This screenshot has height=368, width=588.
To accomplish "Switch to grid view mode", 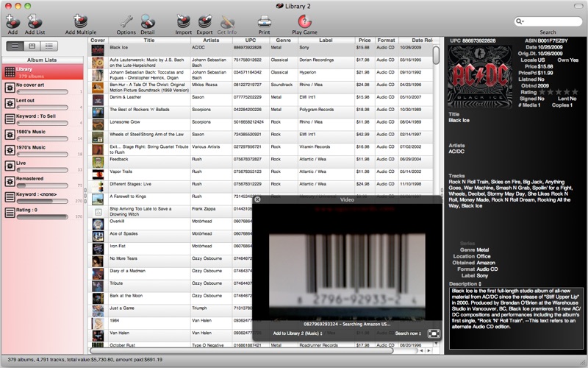I will (x=49, y=46).
